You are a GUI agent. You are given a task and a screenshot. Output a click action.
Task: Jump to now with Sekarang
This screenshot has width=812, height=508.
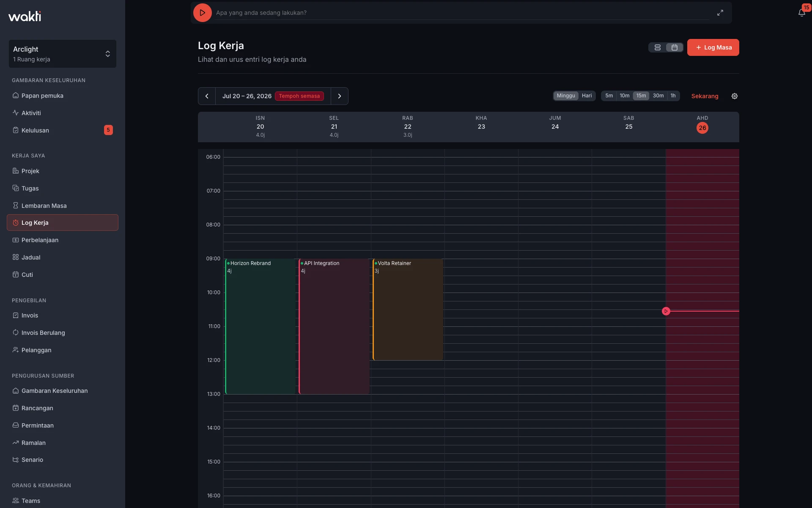coord(705,96)
